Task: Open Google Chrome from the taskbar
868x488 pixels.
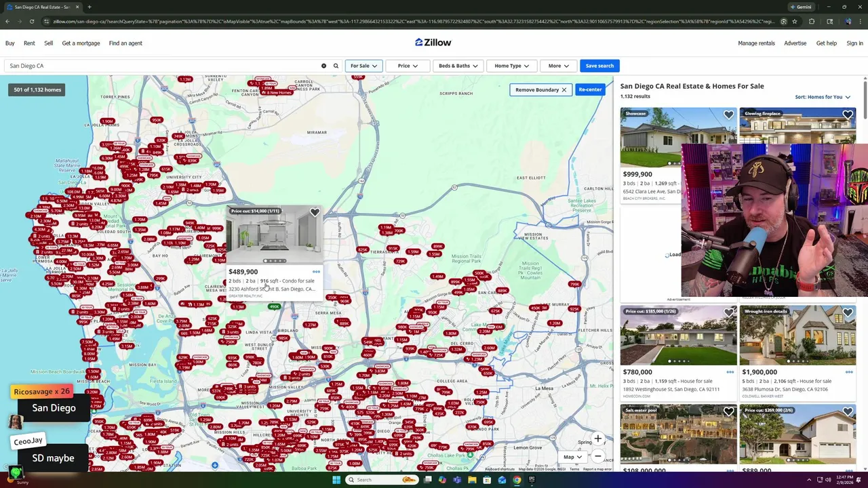Action: (x=517, y=480)
